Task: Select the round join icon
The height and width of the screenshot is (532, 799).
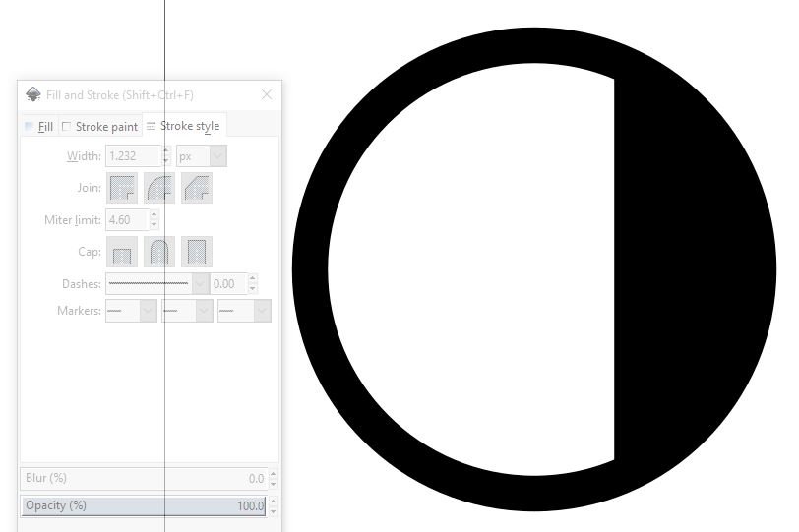Action: click(159, 187)
